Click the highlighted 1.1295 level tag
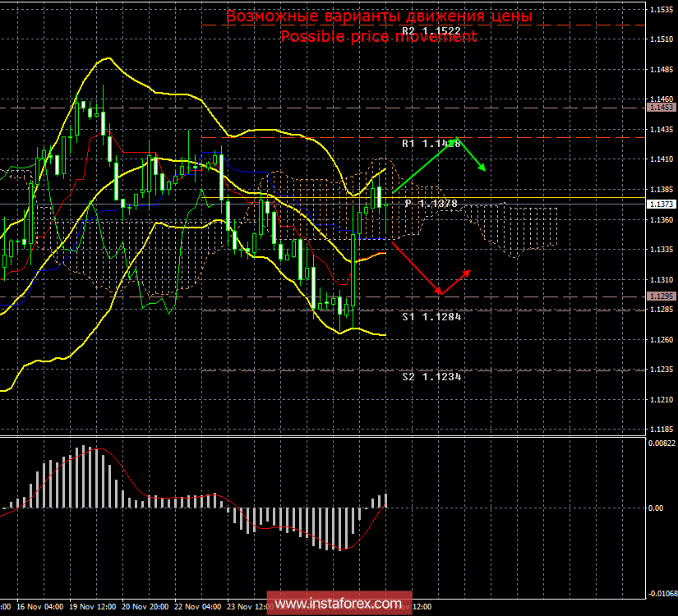This screenshot has width=678, height=616. tap(661, 297)
